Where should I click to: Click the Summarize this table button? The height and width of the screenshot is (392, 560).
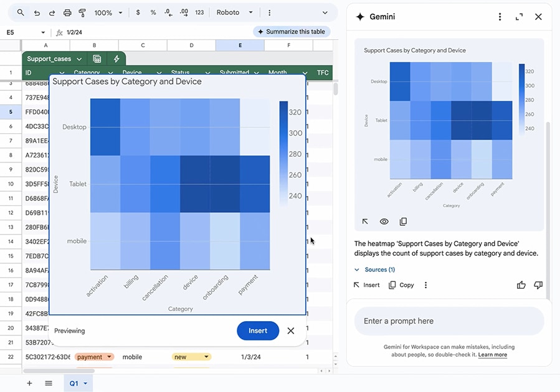click(292, 32)
